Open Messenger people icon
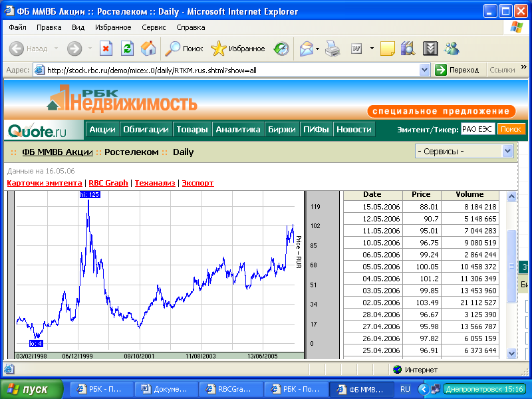 coord(452,49)
